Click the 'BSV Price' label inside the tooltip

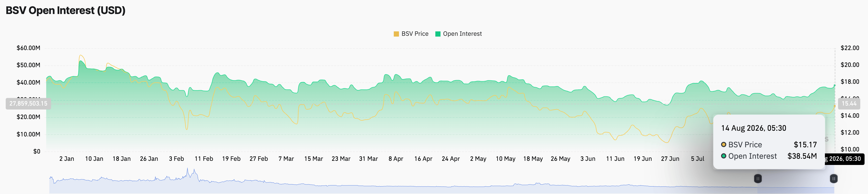pos(745,144)
